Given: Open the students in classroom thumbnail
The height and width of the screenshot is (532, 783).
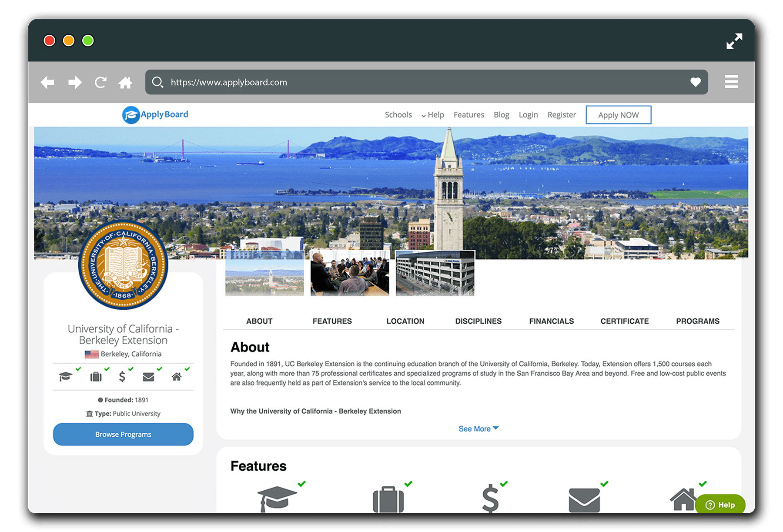Looking at the screenshot, I should (350, 273).
